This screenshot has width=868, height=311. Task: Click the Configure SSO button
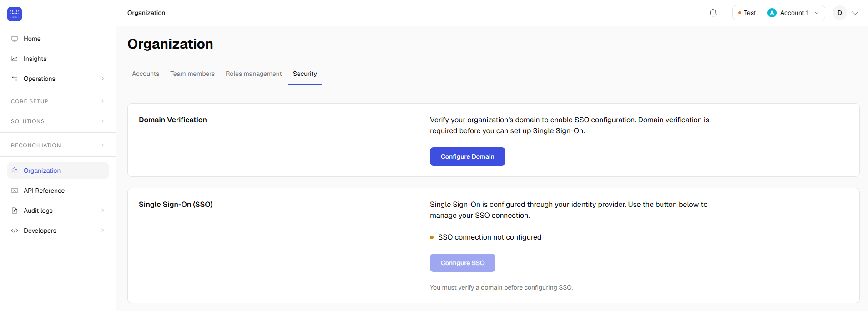coord(462,263)
